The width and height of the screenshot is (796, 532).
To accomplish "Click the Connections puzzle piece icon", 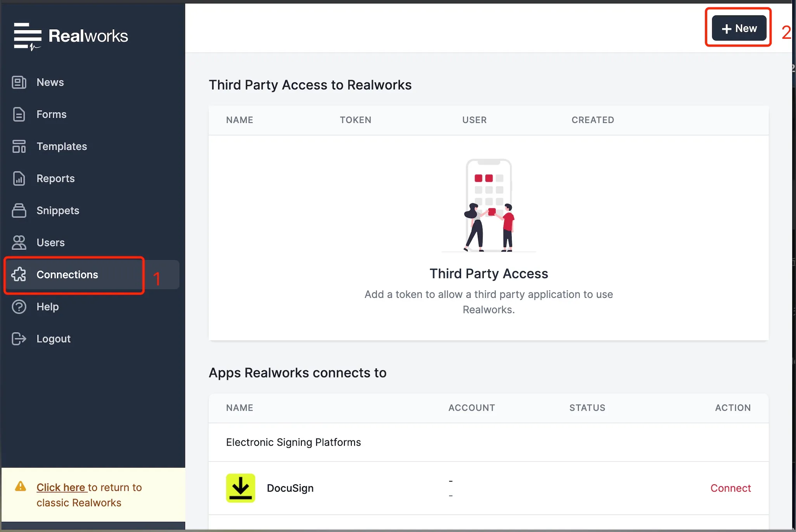I will [19, 275].
